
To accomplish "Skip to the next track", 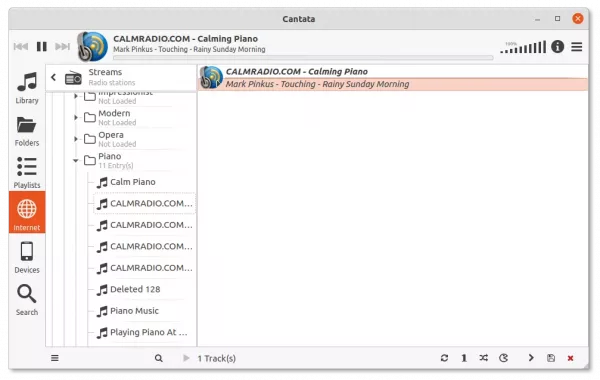I will coord(62,46).
